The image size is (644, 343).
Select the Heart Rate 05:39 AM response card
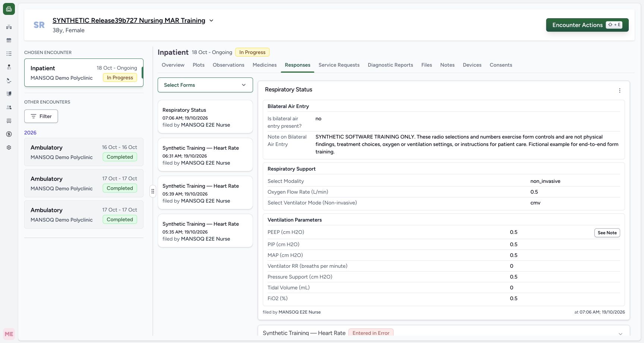[x=205, y=193]
